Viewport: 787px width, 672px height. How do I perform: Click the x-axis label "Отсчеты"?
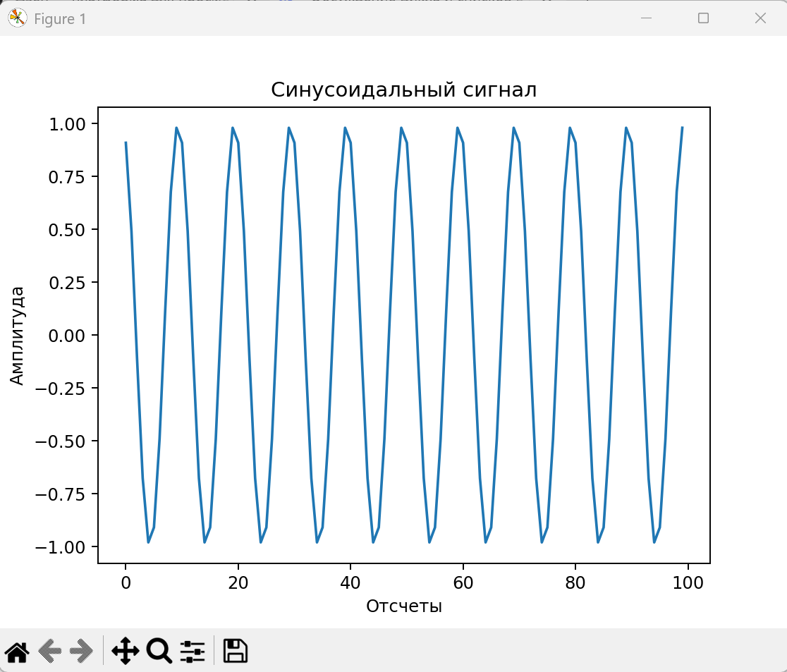[403, 606]
